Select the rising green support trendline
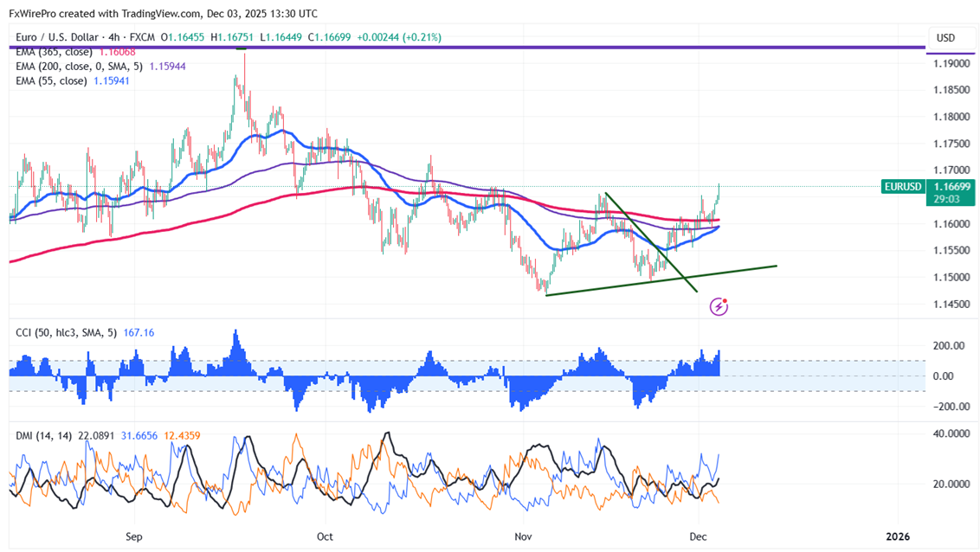 coord(661,280)
